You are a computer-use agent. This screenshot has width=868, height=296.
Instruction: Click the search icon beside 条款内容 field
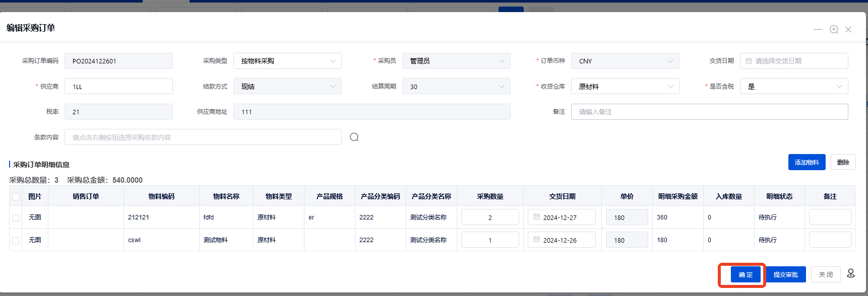click(x=354, y=137)
